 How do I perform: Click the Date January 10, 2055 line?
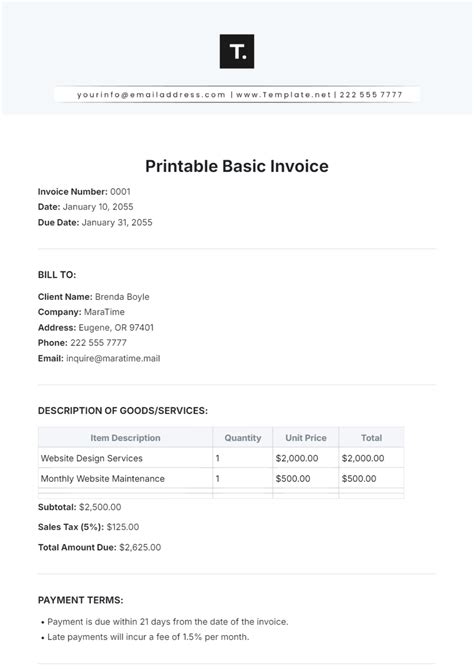(x=86, y=207)
